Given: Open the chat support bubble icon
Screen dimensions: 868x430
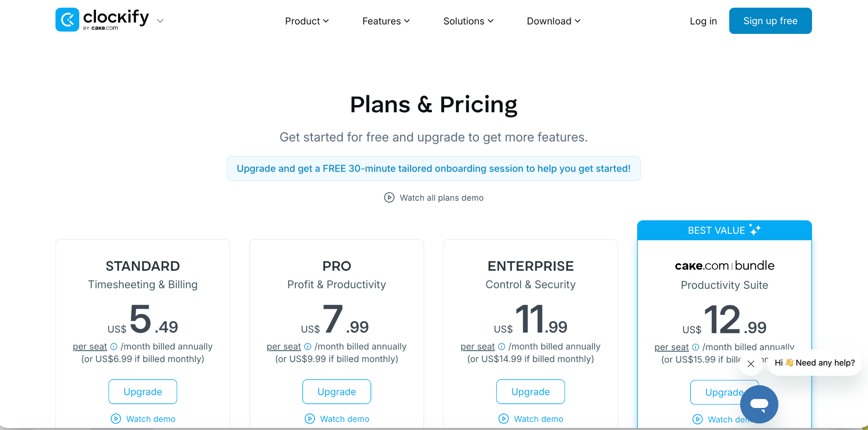Looking at the screenshot, I should pyautogui.click(x=759, y=404).
